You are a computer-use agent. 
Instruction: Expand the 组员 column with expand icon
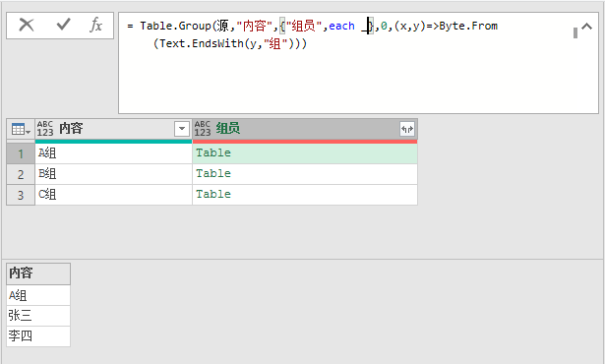(407, 129)
